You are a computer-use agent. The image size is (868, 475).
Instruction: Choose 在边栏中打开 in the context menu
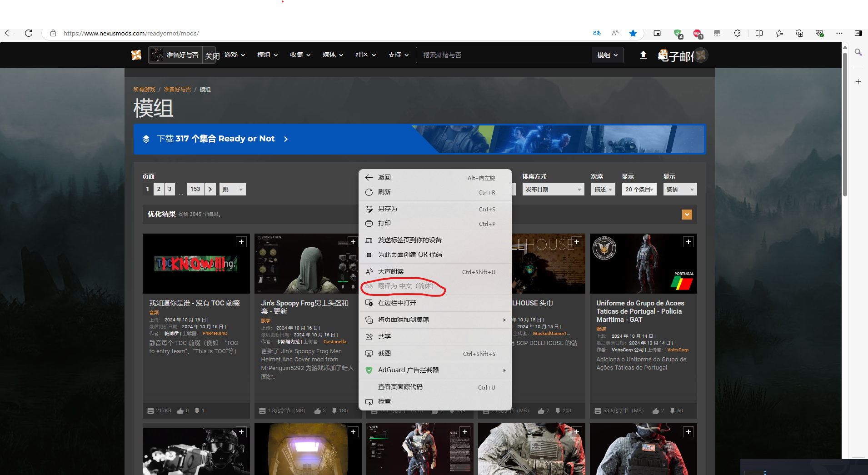click(435, 303)
